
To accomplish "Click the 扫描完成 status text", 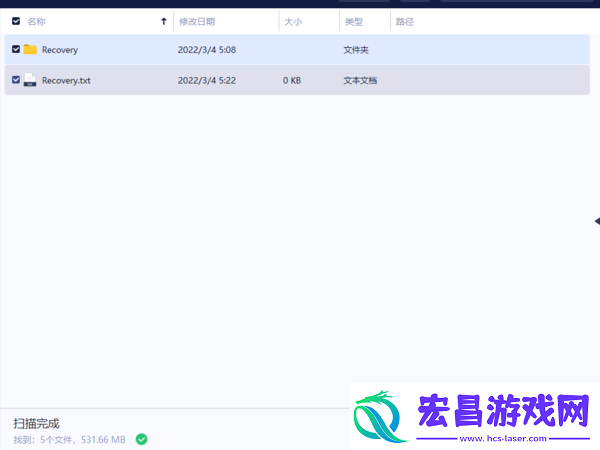I will (36, 423).
